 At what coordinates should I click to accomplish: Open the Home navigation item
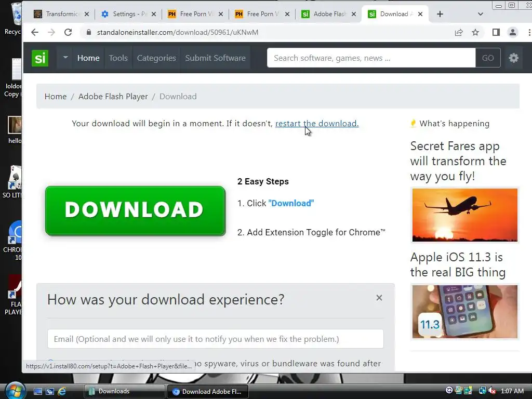coord(88,58)
